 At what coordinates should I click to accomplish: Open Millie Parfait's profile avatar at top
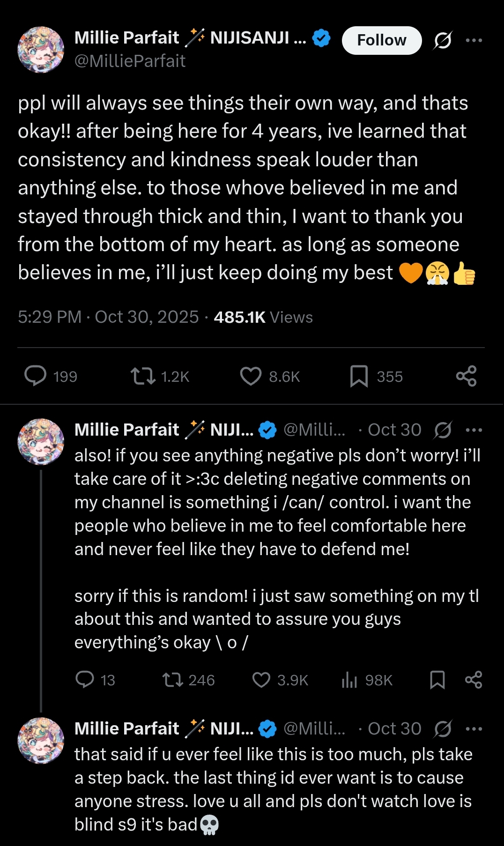pyautogui.click(x=41, y=50)
